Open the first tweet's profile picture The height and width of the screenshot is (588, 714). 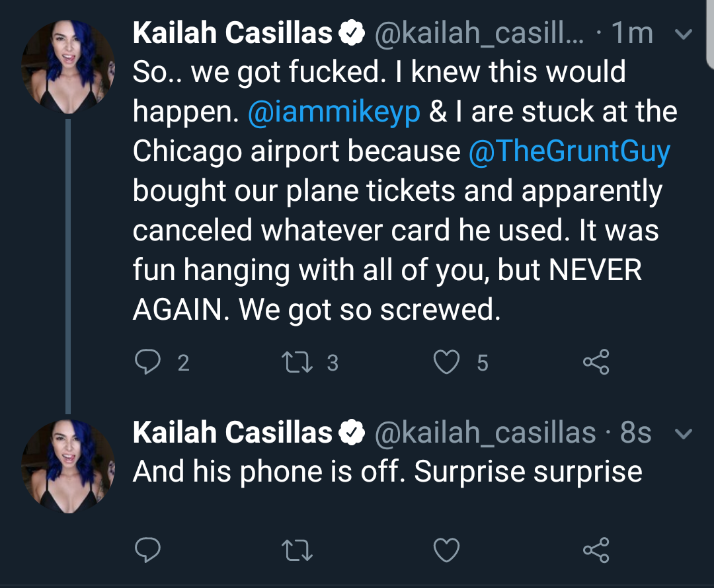coord(68,67)
